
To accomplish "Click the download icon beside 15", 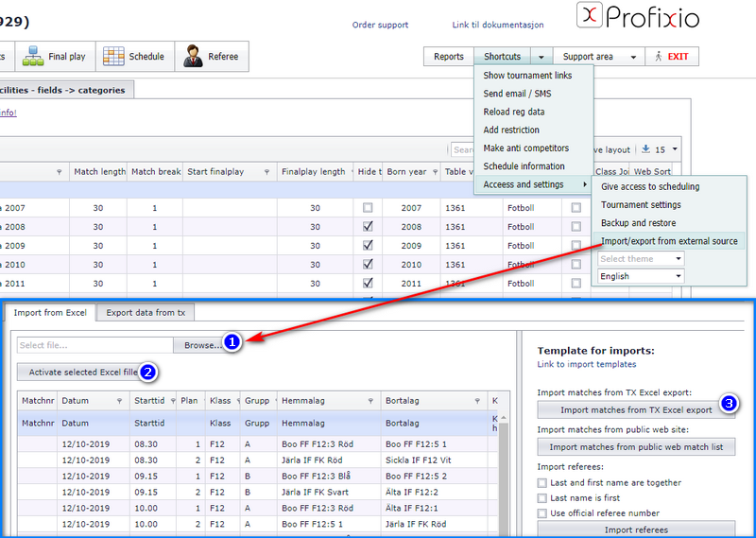I will point(645,149).
